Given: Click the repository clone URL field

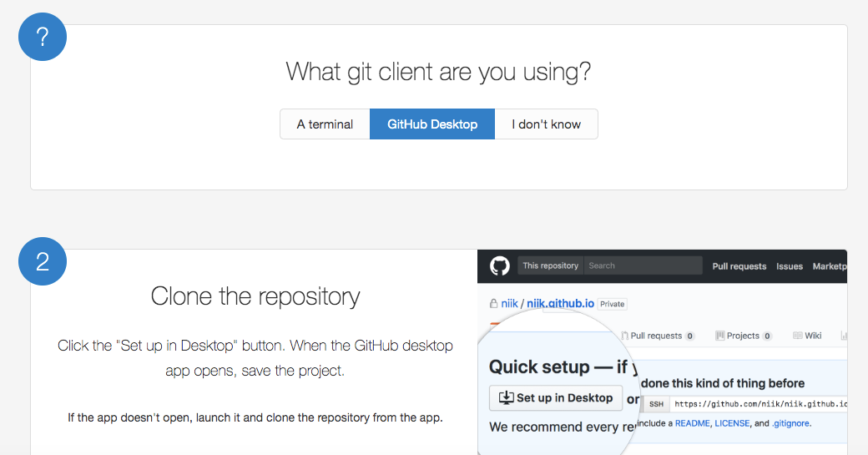Looking at the screenshot, I should pyautogui.click(x=759, y=404).
